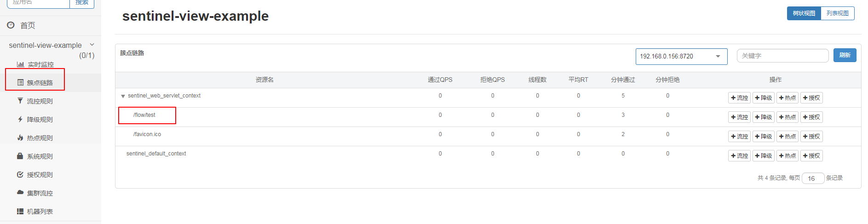
Task: Collapse the sentinel_web_servlet_context tree row
Action: tap(123, 96)
